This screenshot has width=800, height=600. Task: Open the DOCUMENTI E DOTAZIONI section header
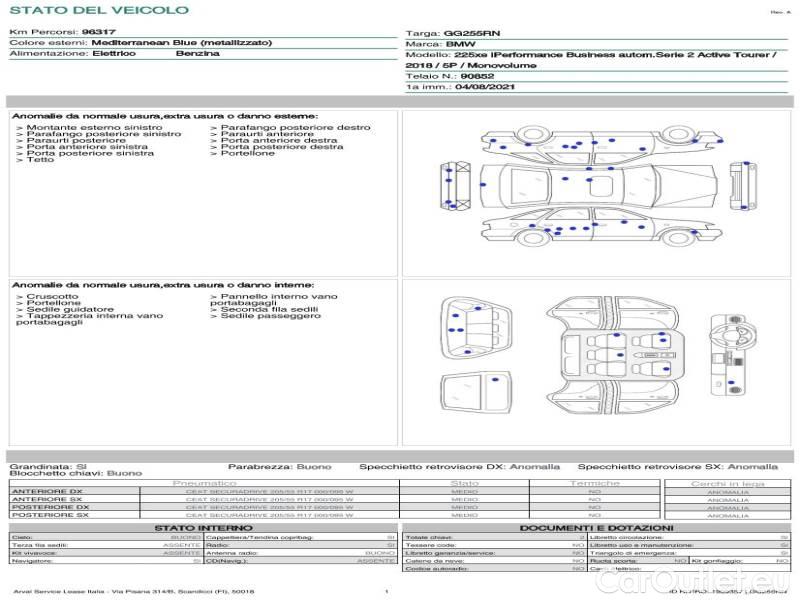(596, 528)
